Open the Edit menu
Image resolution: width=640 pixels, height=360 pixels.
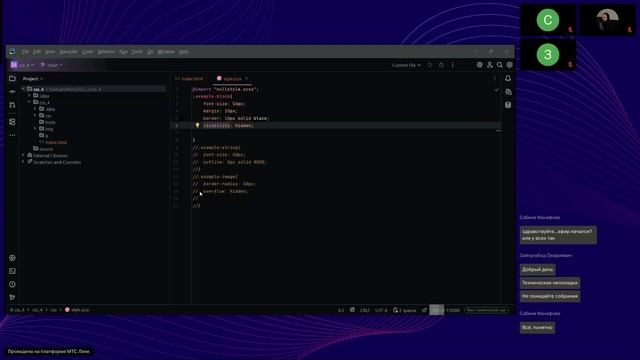click(37, 51)
